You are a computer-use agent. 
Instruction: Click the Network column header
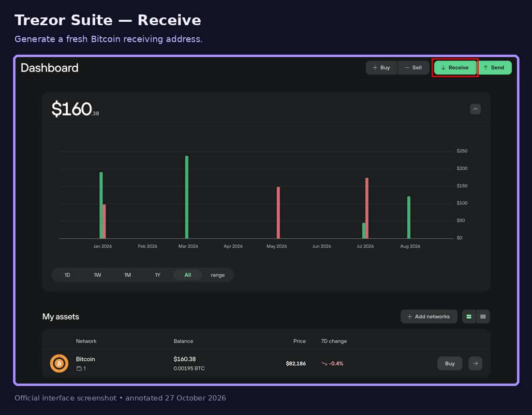click(x=86, y=341)
